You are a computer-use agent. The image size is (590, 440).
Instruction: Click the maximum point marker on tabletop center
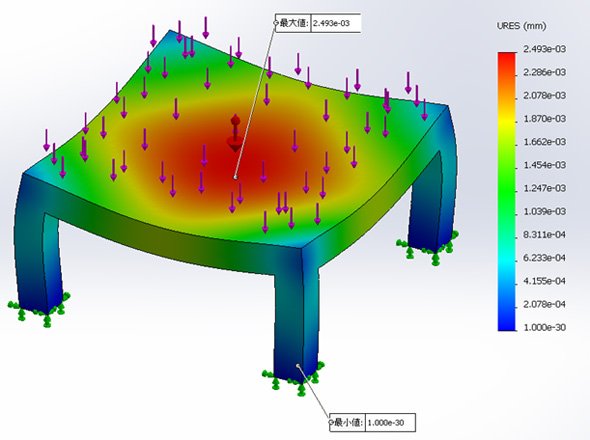point(236,177)
